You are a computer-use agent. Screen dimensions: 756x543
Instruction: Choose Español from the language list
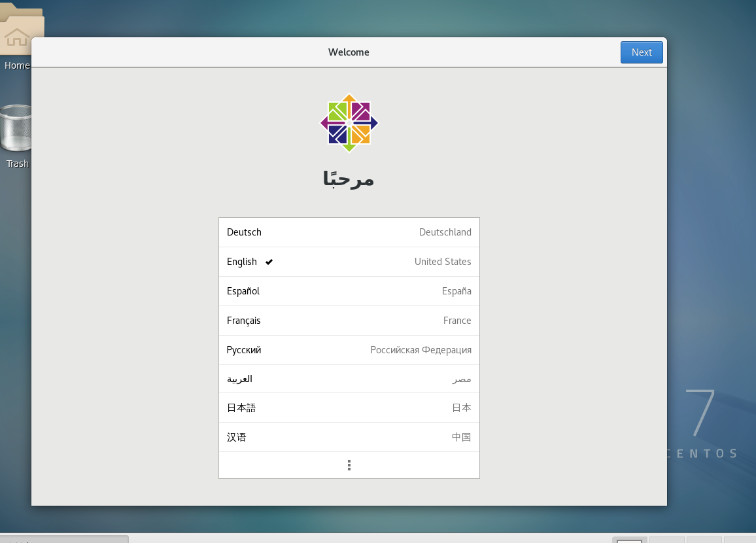pyautogui.click(x=349, y=291)
